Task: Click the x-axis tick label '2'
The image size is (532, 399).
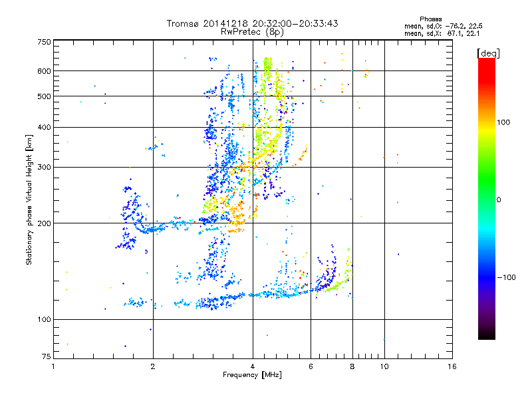Action: (x=153, y=366)
